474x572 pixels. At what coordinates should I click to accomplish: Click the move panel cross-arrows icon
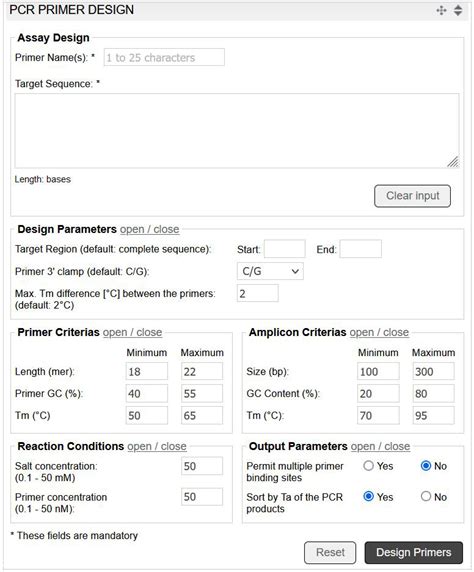(x=441, y=10)
